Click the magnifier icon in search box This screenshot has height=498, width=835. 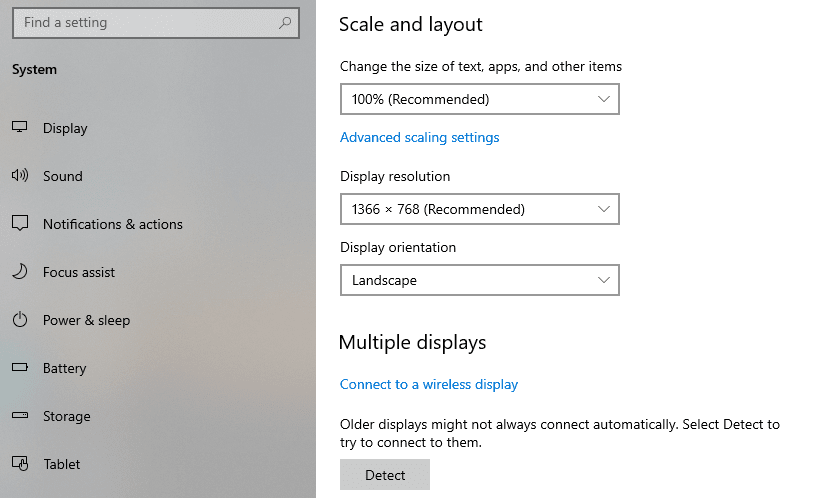285,22
